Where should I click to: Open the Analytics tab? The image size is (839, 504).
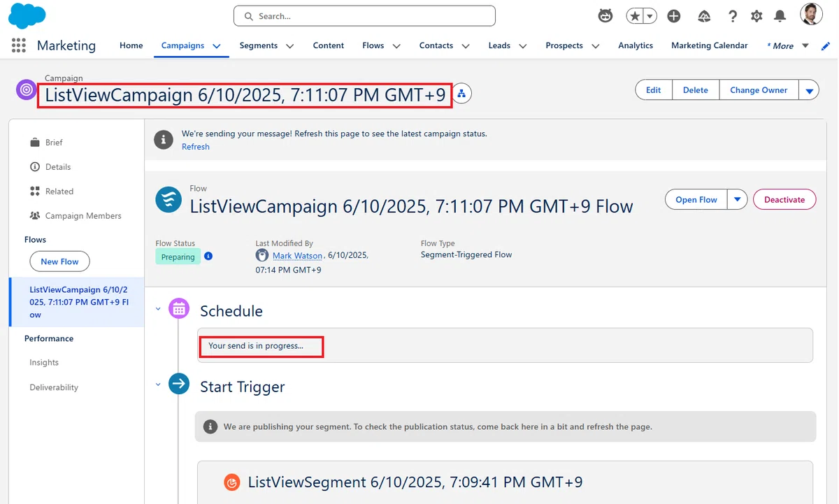point(636,45)
